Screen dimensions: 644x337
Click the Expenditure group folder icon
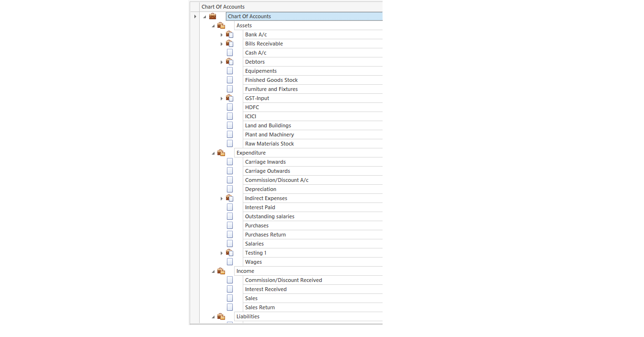pos(221,153)
